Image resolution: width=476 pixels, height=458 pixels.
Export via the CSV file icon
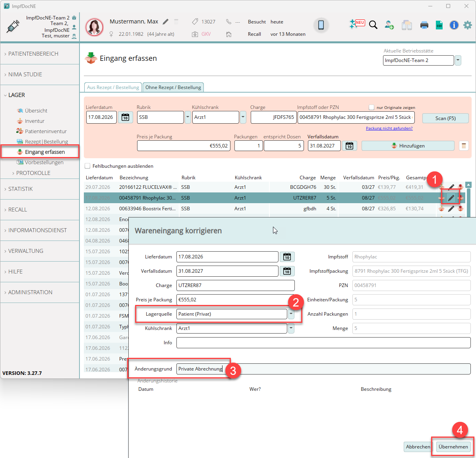(x=439, y=25)
